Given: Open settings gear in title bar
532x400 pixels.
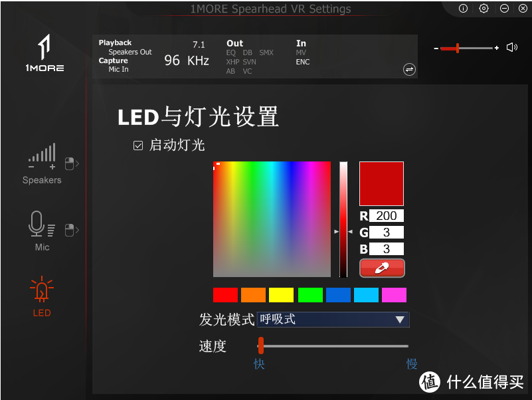Looking at the screenshot, I should coord(484,9).
